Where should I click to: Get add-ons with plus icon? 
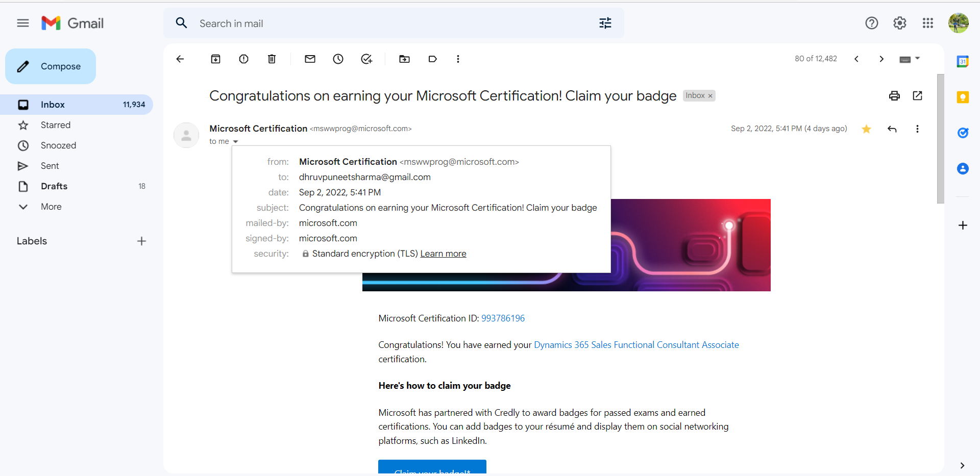(x=963, y=226)
